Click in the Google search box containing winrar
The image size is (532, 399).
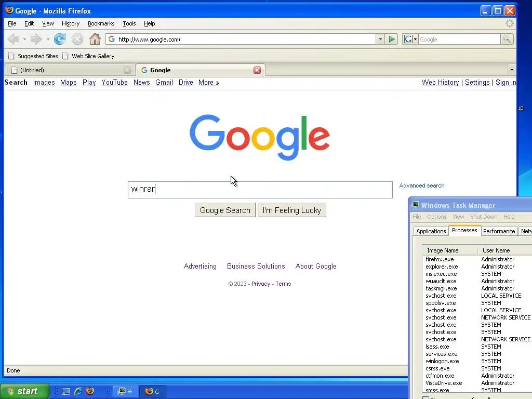(x=260, y=190)
